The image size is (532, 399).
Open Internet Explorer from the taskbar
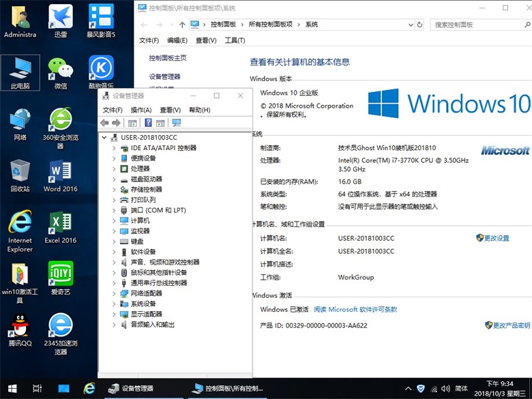click(89, 388)
